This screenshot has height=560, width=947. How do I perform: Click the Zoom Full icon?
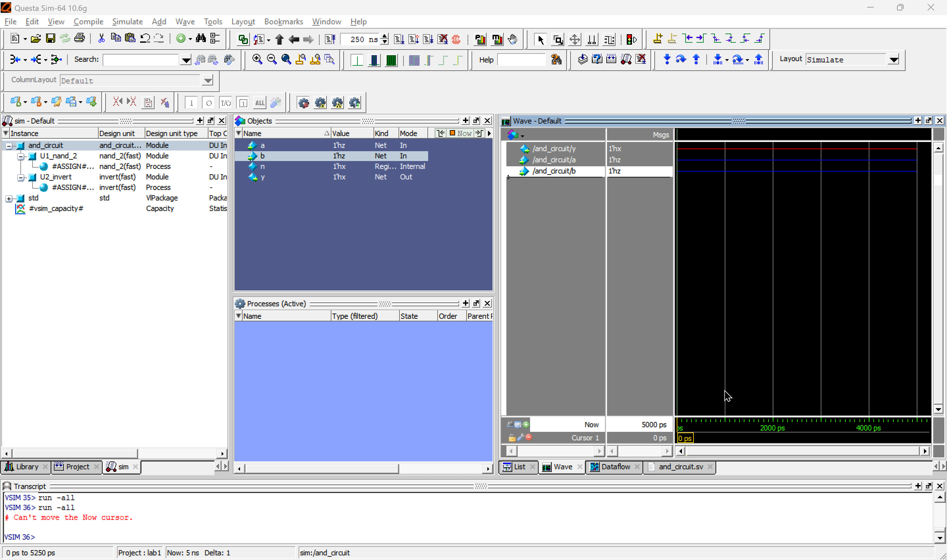[286, 59]
